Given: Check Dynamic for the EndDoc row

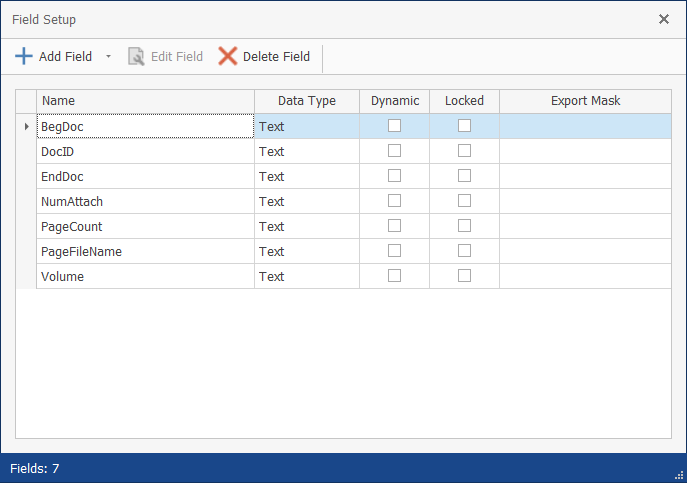Looking at the screenshot, I should [394, 176].
